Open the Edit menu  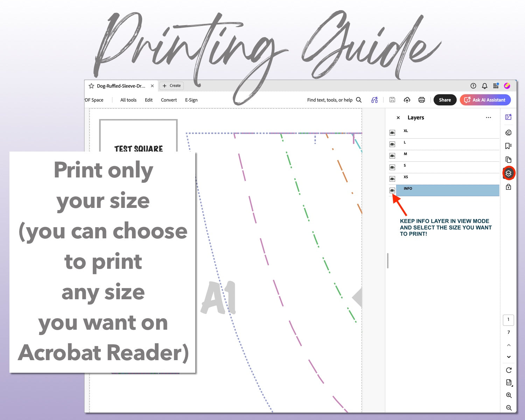pyautogui.click(x=149, y=100)
